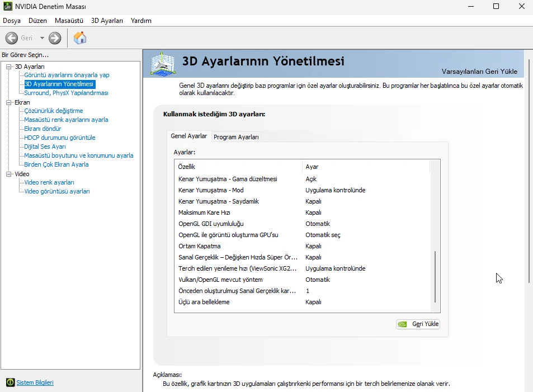This screenshot has width=533, height=392.
Task: Open the Masaüstü menu
Action: (69, 21)
